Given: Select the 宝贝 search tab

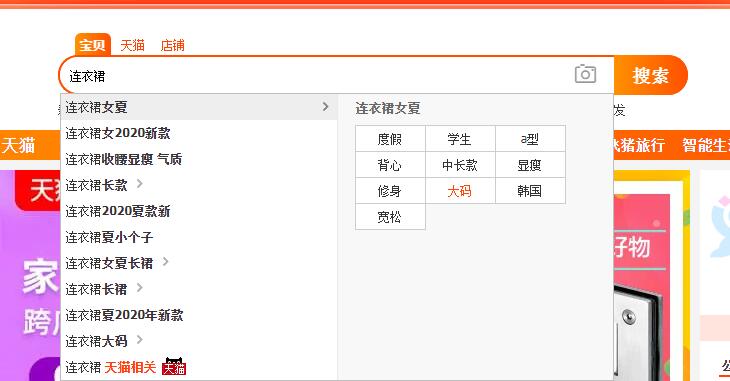Looking at the screenshot, I should (93, 45).
